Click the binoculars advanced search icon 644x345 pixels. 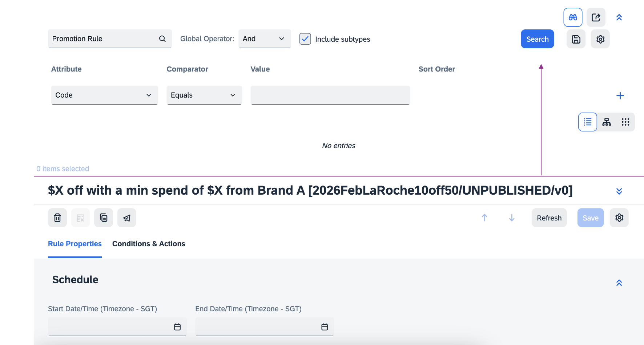[573, 17]
